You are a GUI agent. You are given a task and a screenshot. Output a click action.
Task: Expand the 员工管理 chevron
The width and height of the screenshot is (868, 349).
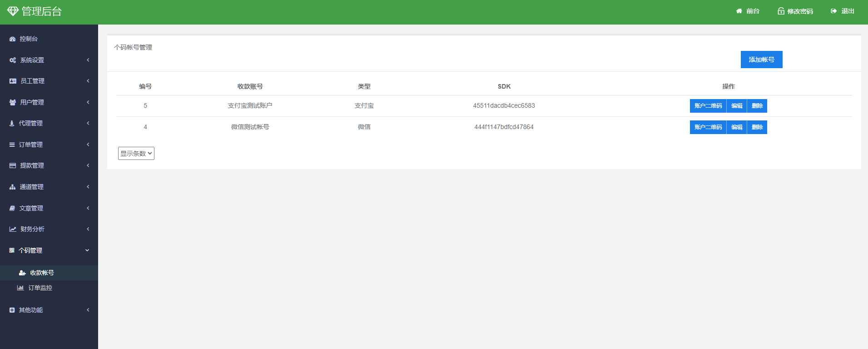pyautogui.click(x=88, y=81)
